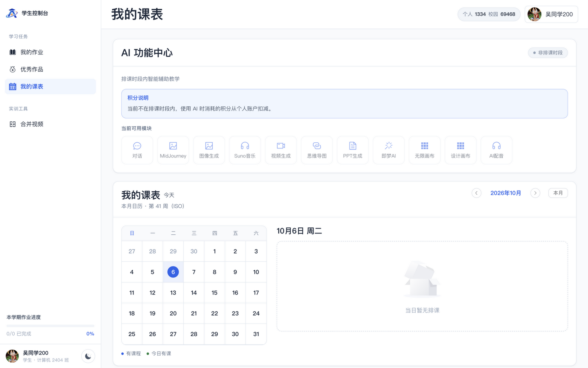
Task: Select October 31 in the calendar
Action: (x=256, y=334)
